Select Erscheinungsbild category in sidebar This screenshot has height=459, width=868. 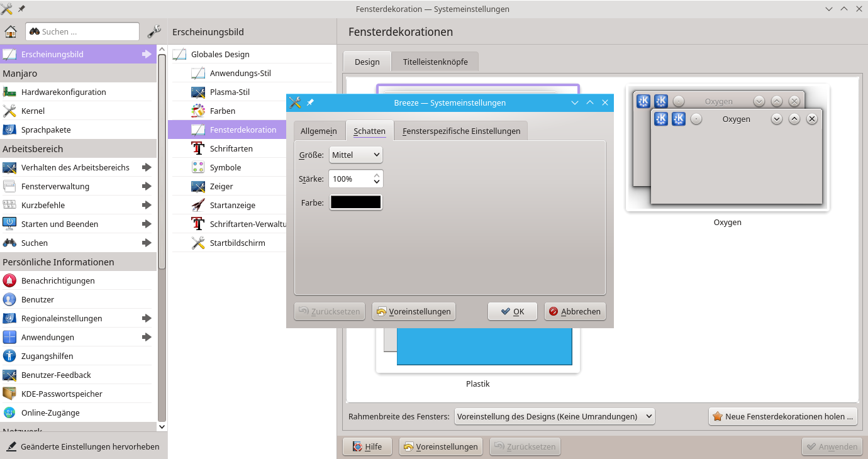pyautogui.click(x=78, y=54)
